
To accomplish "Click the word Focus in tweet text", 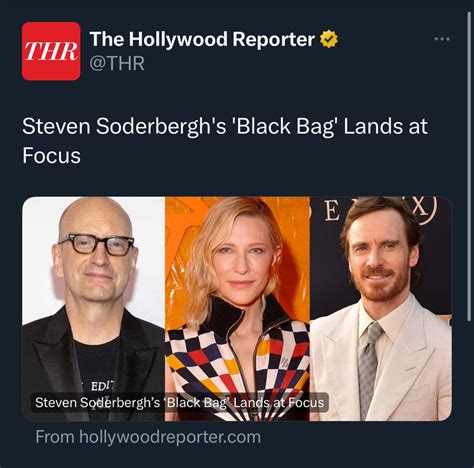I will pyautogui.click(x=51, y=155).
